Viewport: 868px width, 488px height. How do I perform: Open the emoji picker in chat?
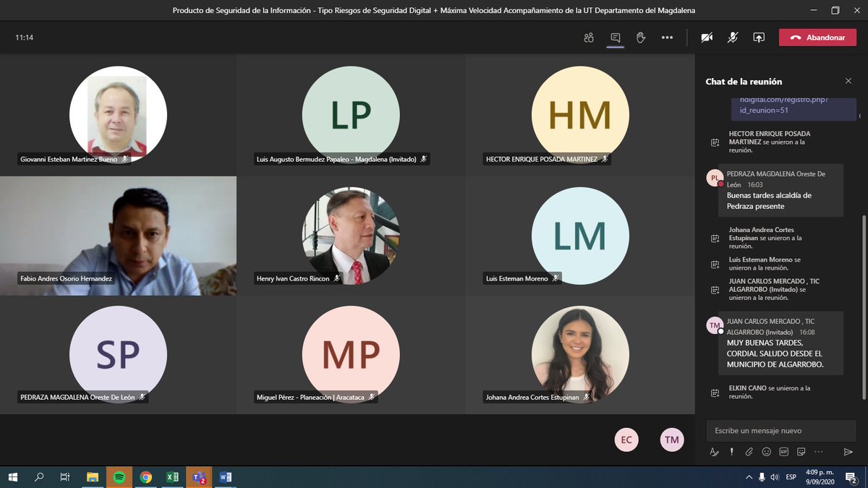pyautogui.click(x=767, y=452)
